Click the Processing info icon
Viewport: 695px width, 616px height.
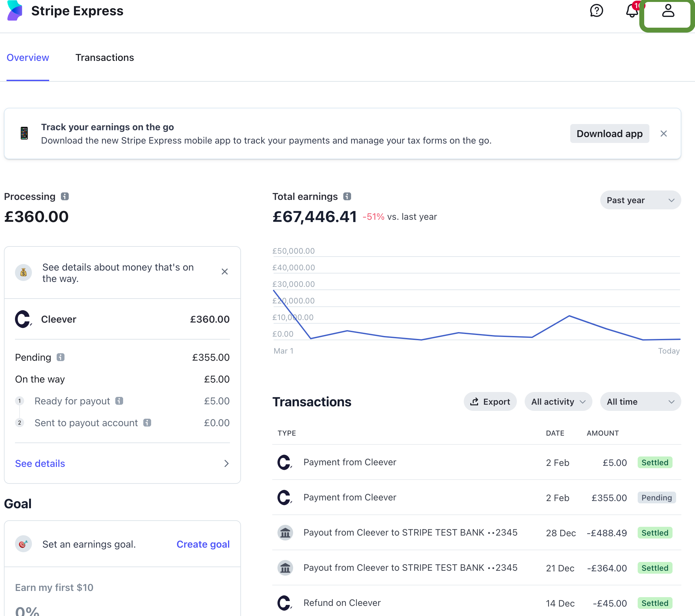coord(64,197)
